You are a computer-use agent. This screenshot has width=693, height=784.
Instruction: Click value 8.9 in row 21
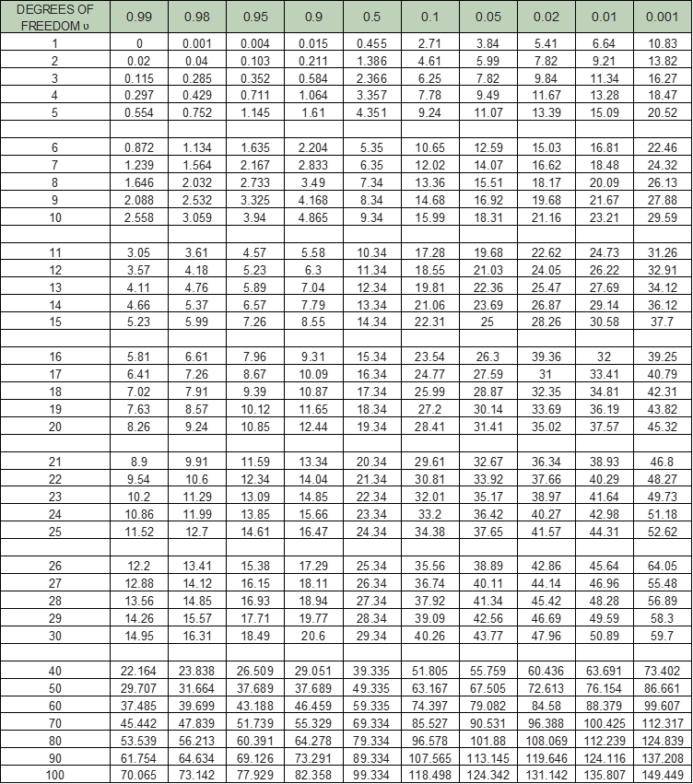tap(138, 462)
